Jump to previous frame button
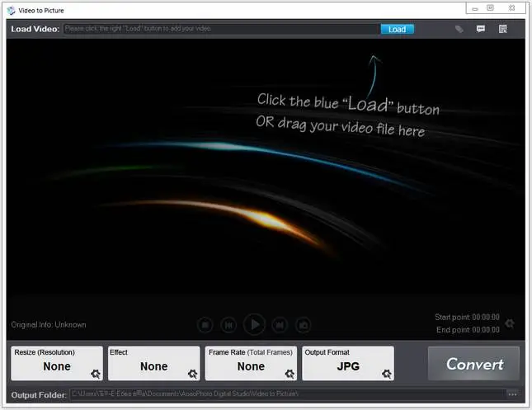The width and height of the screenshot is (532, 410). [x=228, y=325]
